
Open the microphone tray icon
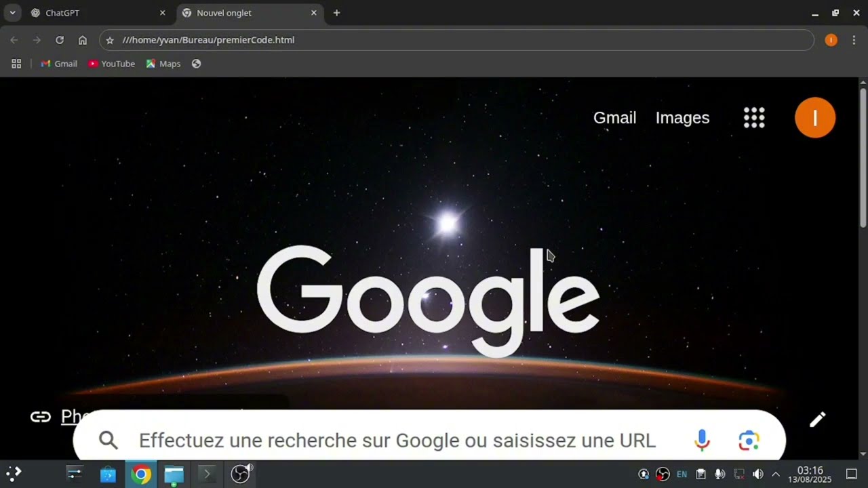(x=720, y=474)
